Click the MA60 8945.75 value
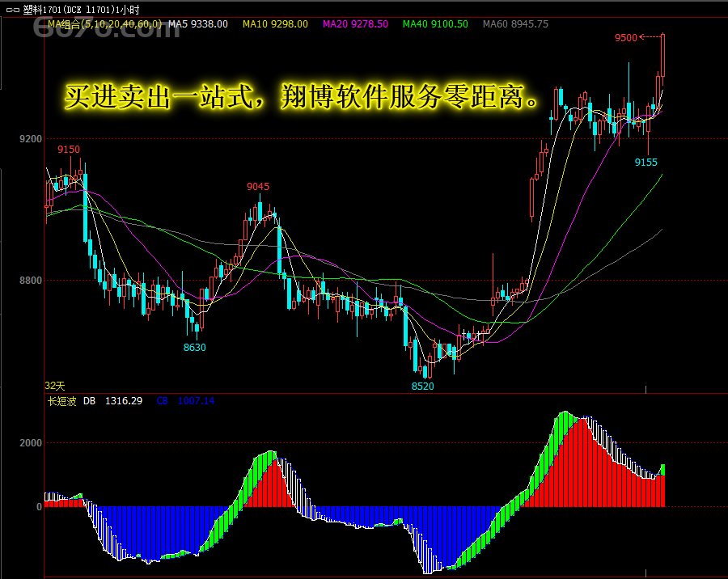 point(516,24)
